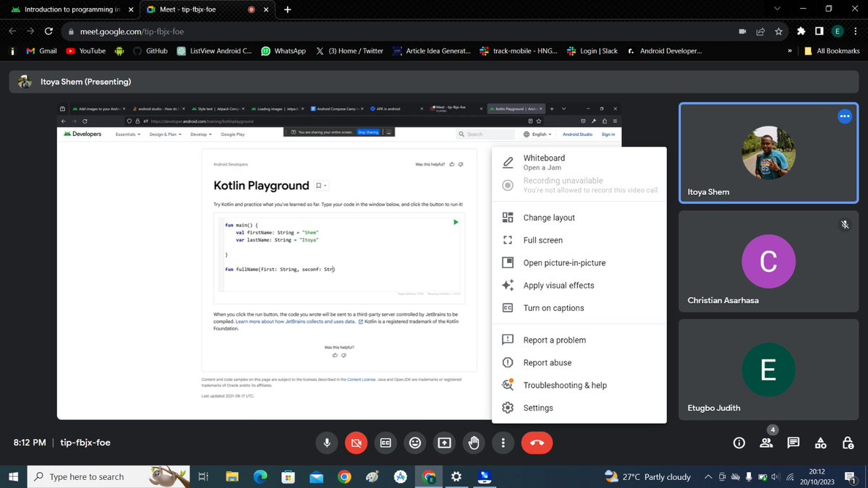
Task: Open the Activities panel
Action: (820, 442)
